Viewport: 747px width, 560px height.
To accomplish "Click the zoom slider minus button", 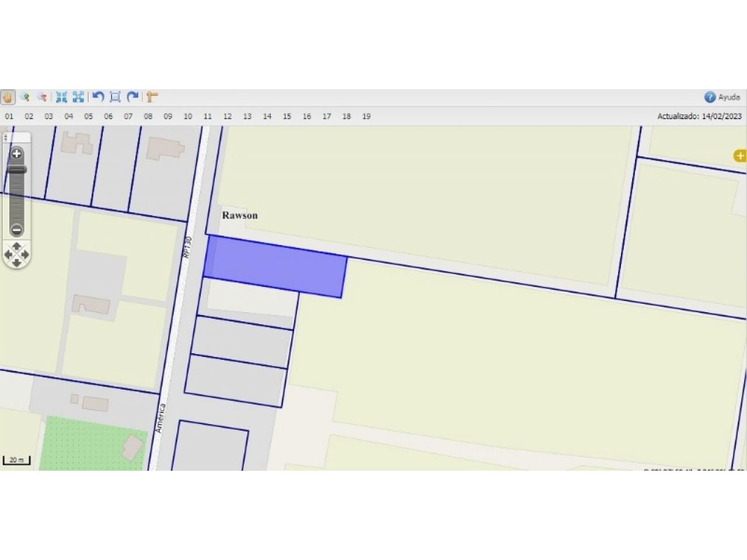I will click(x=17, y=230).
